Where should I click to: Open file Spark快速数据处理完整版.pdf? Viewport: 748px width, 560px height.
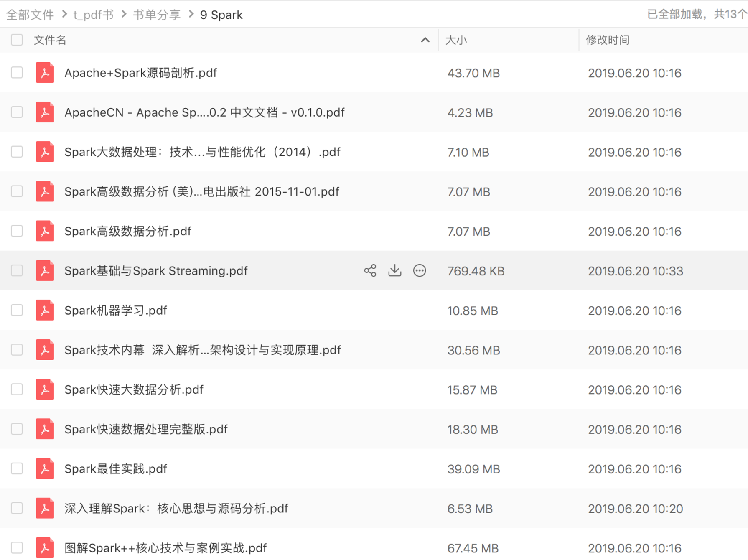click(146, 429)
